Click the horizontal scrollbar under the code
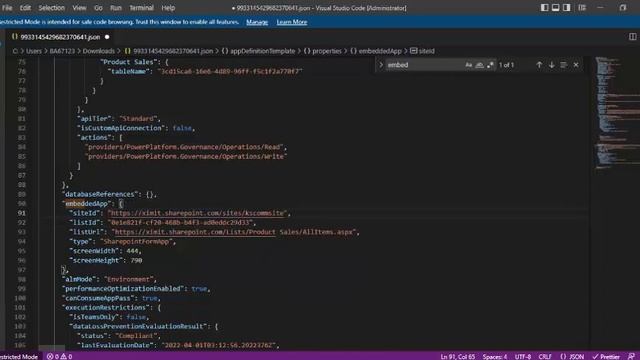This screenshot has height=360, width=640. click(51, 348)
